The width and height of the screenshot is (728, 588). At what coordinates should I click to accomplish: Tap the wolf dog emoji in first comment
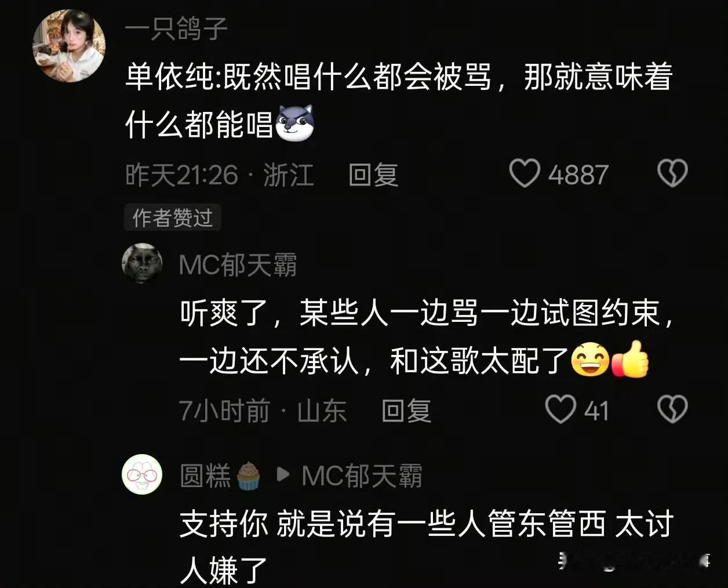pyautogui.click(x=294, y=122)
